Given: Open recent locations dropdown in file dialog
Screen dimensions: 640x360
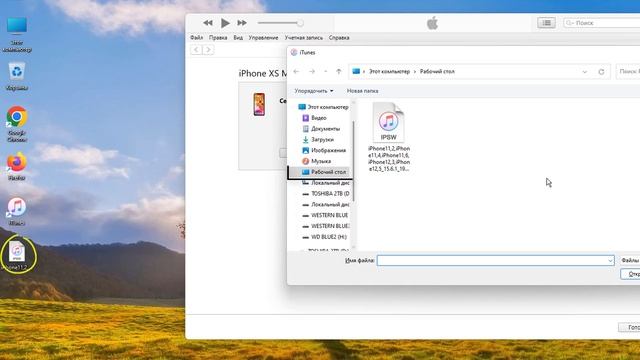Looking at the screenshot, I should [325, 72].
